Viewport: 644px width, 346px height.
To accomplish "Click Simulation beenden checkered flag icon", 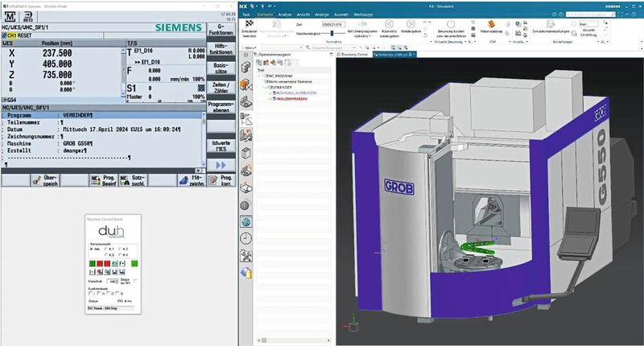I will point(250,24).
